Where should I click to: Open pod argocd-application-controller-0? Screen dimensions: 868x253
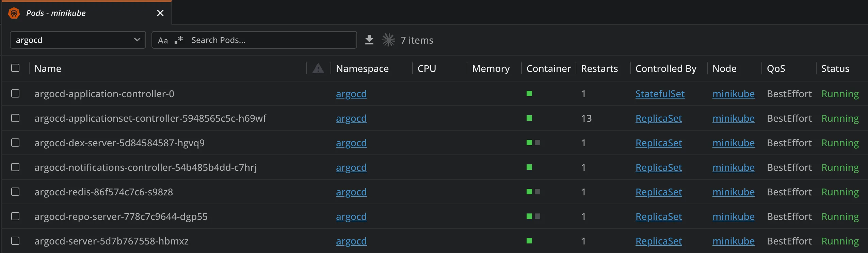[x=104, y=94]
